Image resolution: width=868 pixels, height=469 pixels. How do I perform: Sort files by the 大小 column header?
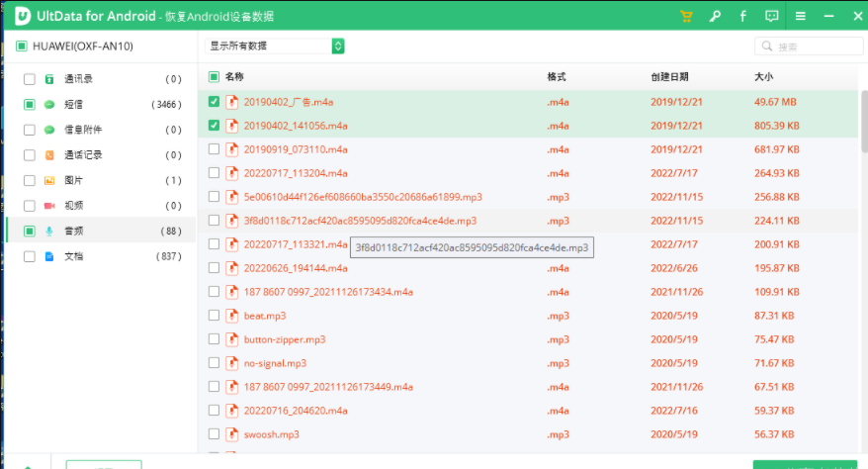tap(763, 76)
